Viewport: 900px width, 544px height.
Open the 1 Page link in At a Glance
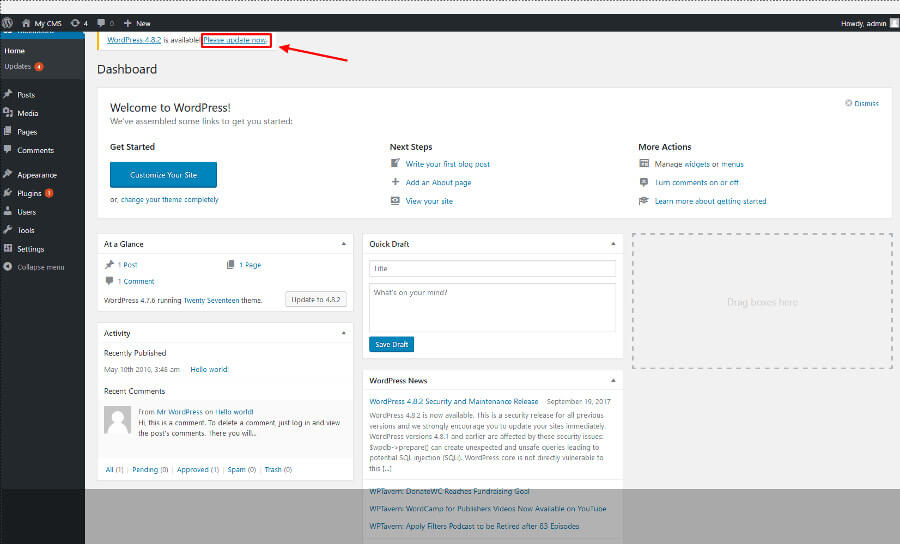tap(250, 265)
